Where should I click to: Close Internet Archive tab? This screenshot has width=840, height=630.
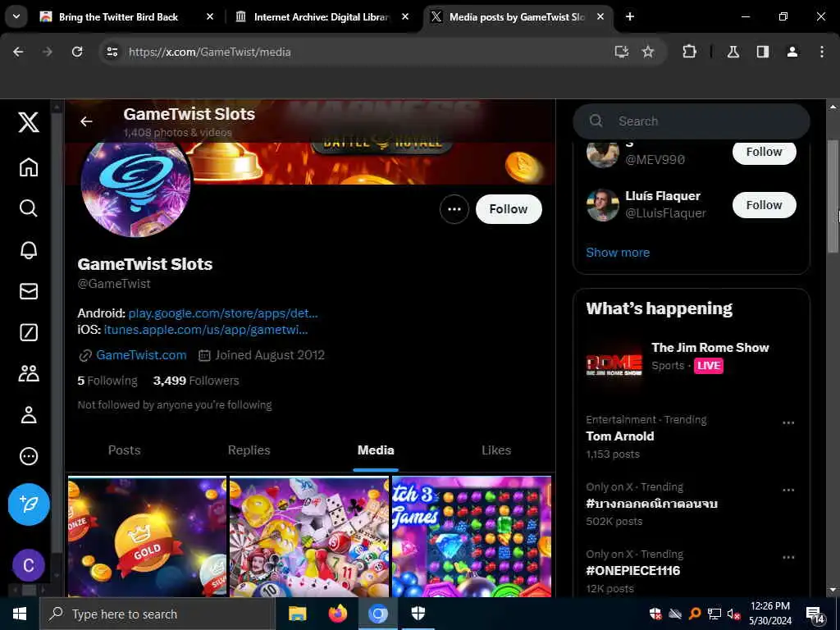(405, 16)
